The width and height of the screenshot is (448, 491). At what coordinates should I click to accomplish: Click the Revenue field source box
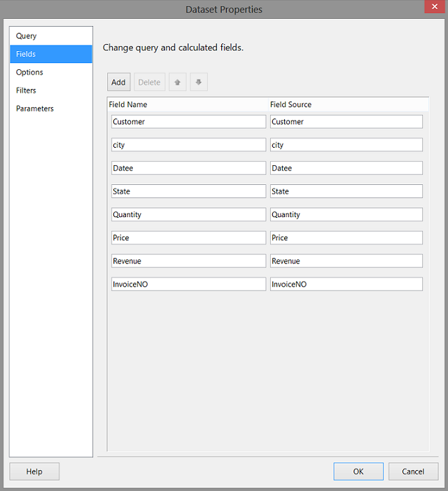pyautogui.click(x=346, y=261)
